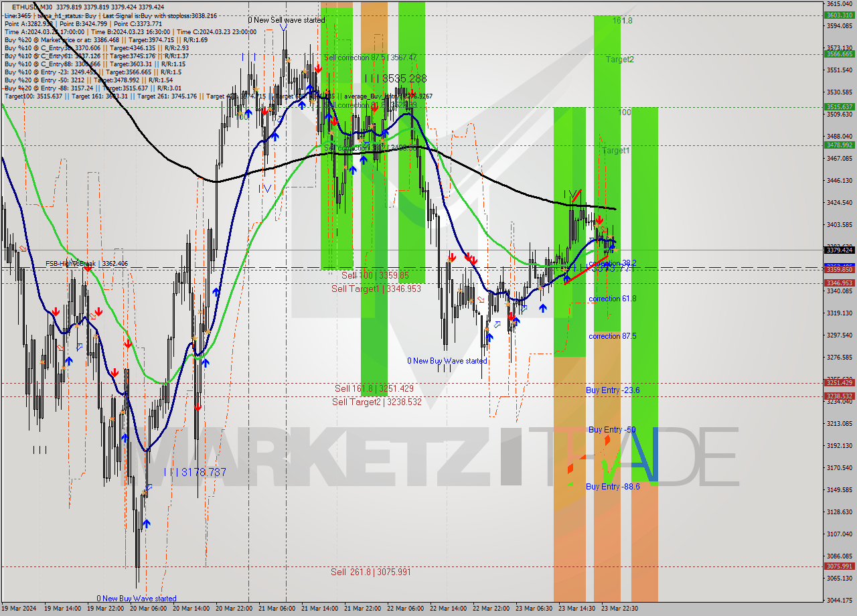Click the 'Buy %20 @ Entry -50: 3212' line
857x616 pixels.
[x=88, y=80]
